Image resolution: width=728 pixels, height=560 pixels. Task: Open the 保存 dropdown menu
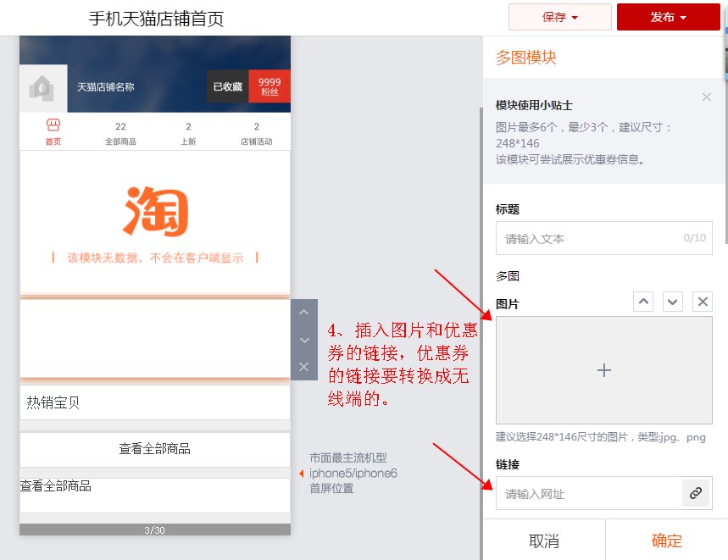[x=559, y=16]
